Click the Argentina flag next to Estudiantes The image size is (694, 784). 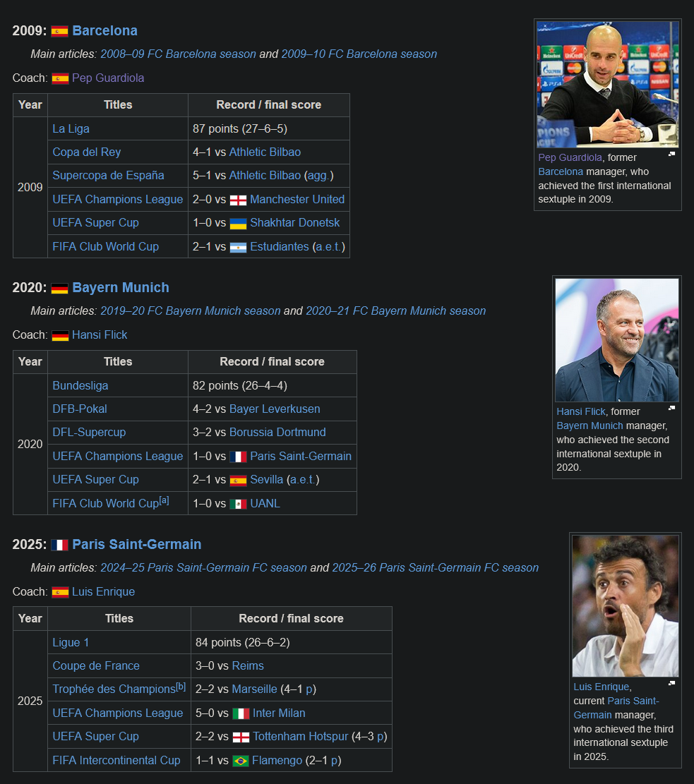(x=238, y=248)
